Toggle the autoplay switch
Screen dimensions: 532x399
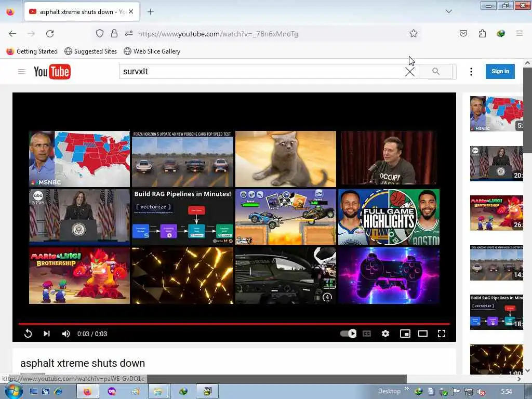[349, 334]
